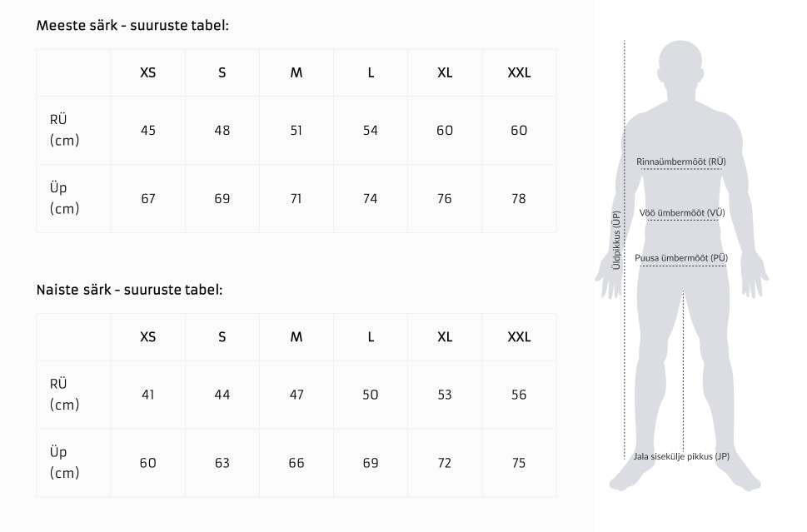Click men's XXL length value 78
The width and height of the screenshot is (807, 532).
(519, 199)
